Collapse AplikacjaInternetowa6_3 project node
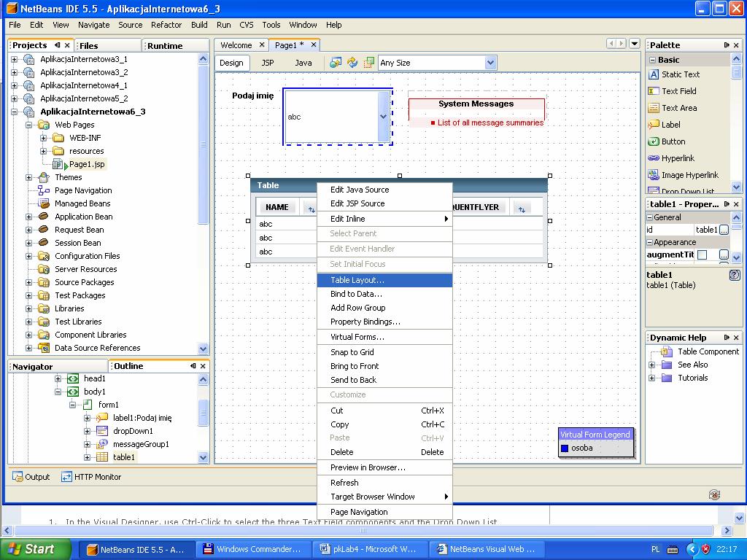747x560 pixels. (15, 112)
